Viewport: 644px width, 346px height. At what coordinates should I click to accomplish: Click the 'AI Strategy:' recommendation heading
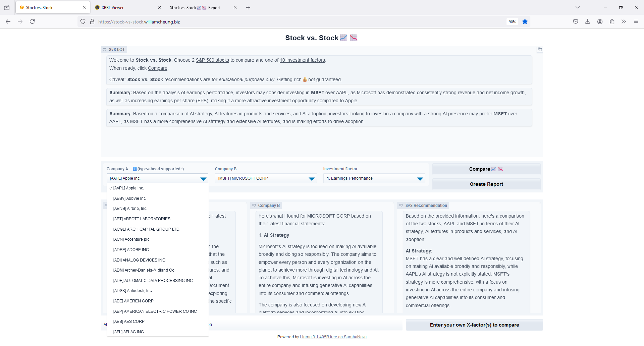(419, 251)
